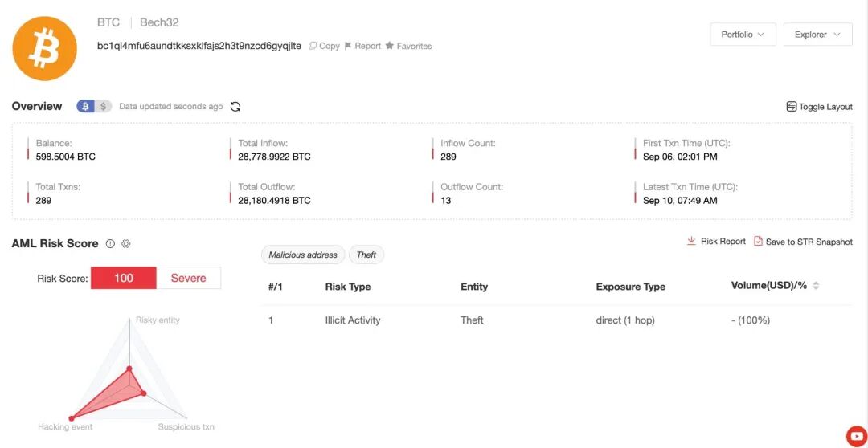868x448 pixels.
Task: Refresh overview data with reload icon
Action: pos(235,107)
